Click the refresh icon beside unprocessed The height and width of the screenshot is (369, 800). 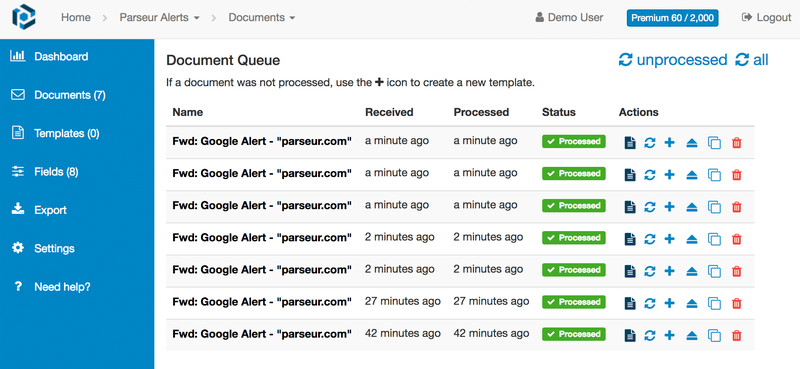(x=626, y=60)
